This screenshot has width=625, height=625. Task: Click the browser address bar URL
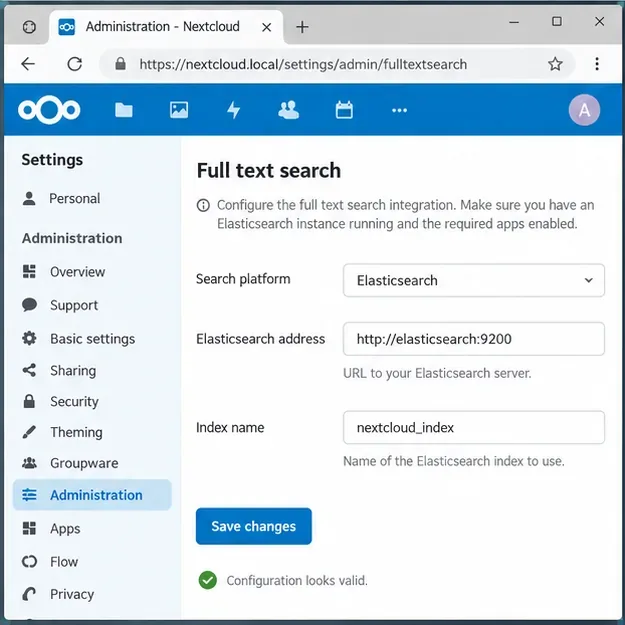click(303, 64)
